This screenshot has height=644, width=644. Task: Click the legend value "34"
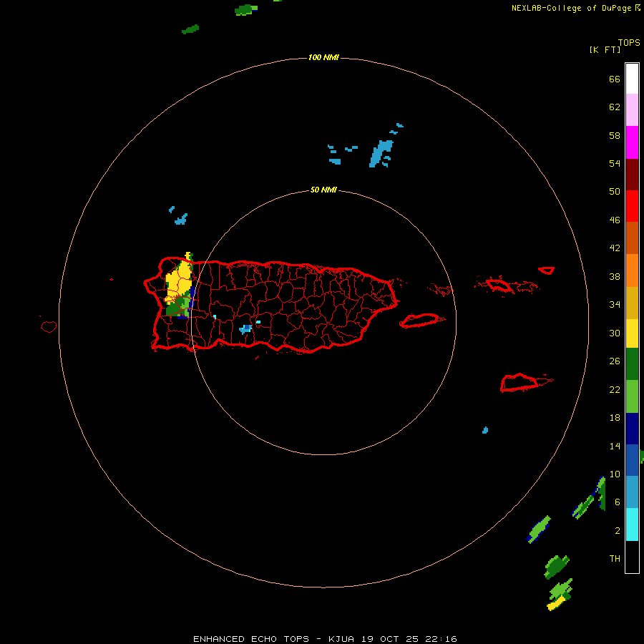point(615,305)
